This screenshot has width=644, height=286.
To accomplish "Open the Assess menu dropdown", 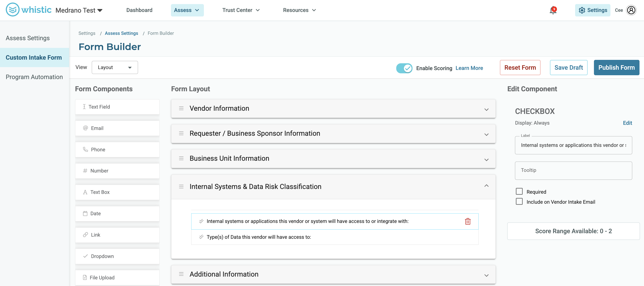I will [x=187, y=10].
